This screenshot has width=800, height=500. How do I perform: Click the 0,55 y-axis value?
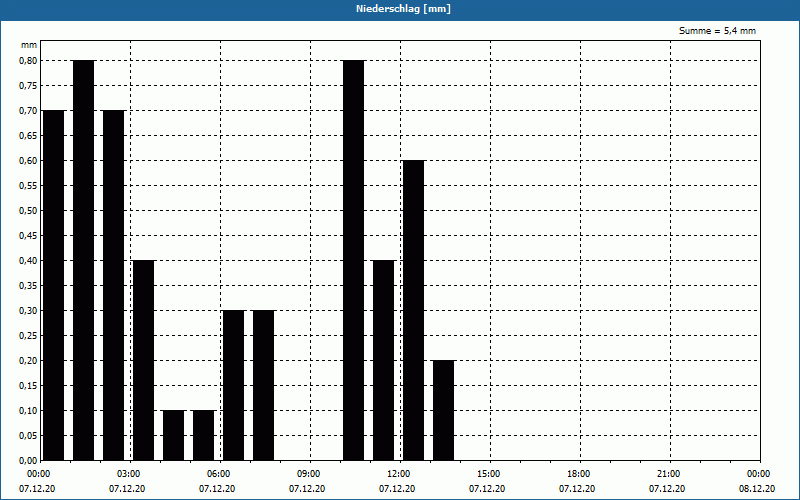click(x=28, y=185)
